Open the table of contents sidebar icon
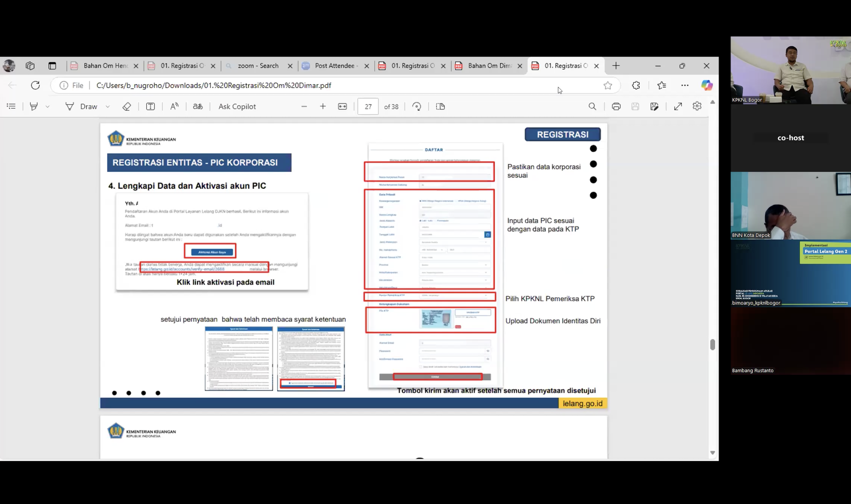The width and height of the screenshot is (851, 504). [11, 107]
